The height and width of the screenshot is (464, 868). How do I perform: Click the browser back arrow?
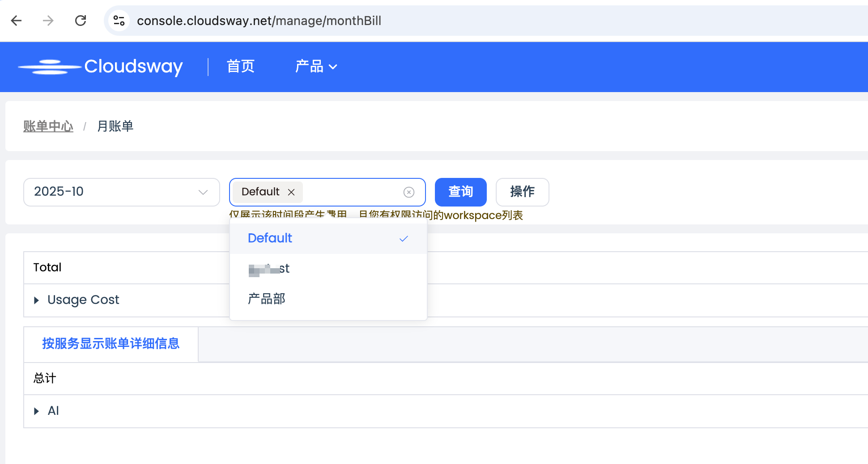pyautogui.click(x=16, y=21)
